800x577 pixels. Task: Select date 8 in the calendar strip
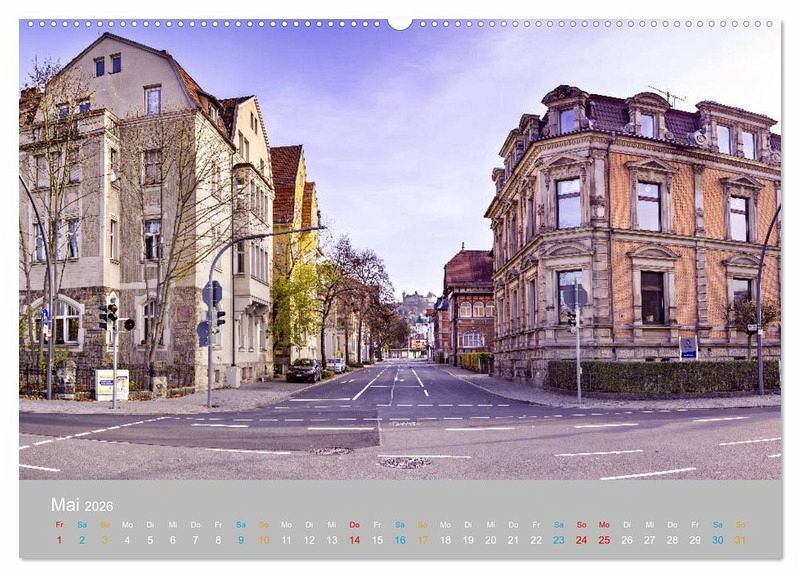218,540
